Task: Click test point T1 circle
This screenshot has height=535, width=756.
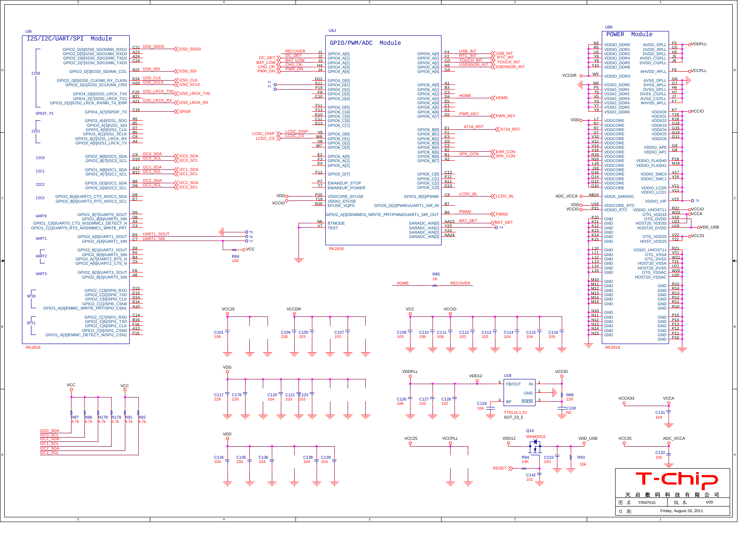Action: tap(275, 85)
